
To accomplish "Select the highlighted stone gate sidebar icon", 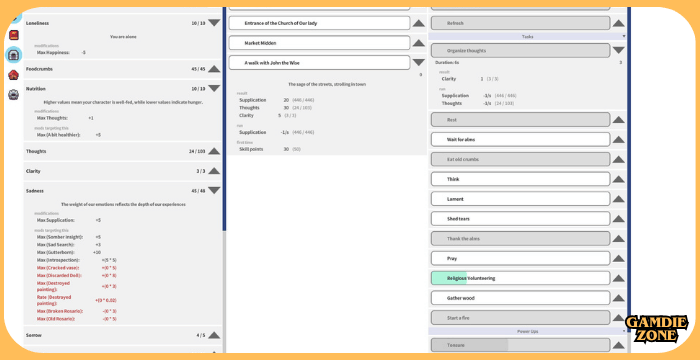I will [13, 54].
